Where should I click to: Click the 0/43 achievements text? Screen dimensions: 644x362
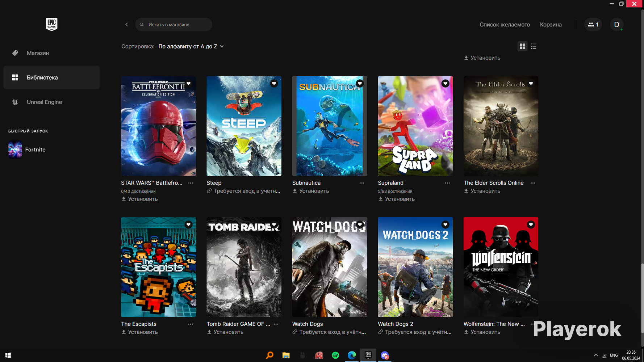(138, 191)
